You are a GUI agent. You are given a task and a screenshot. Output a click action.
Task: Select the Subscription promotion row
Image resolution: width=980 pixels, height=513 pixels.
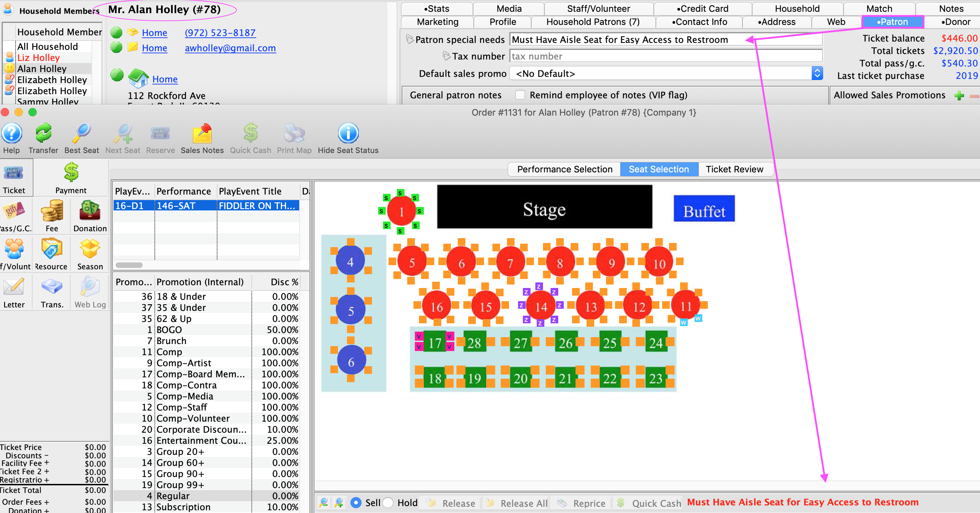point(207,507)
